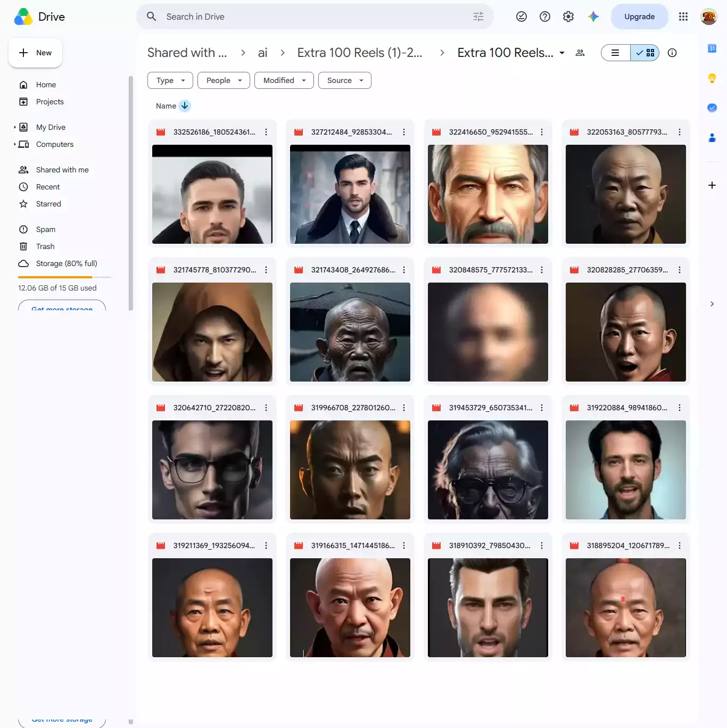Open the Google apps grid
Screen dimensions: 727x728
click(683, 16)
